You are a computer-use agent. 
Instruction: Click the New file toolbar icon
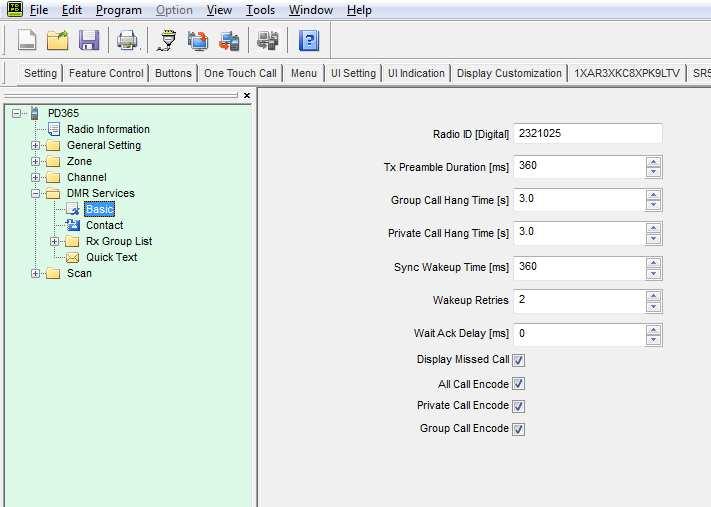pos(27,40)
